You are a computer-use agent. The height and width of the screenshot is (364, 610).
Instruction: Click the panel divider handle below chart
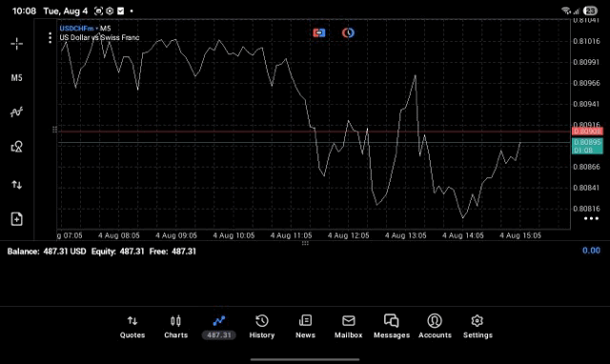(x=305, y=243)
